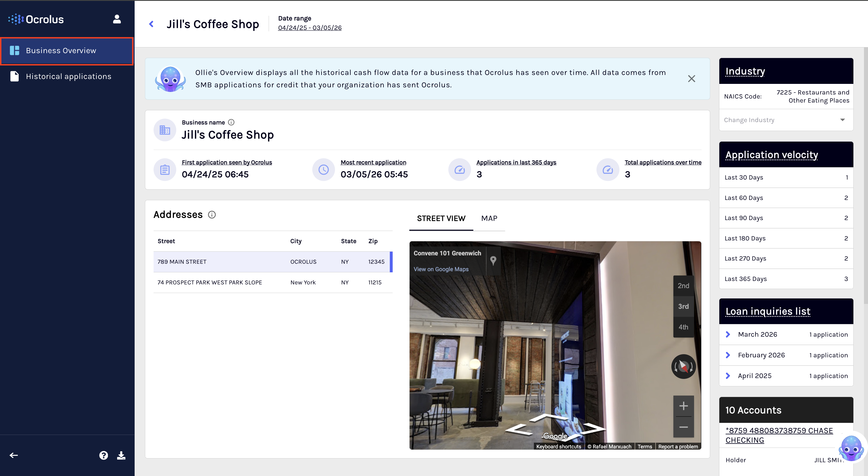Zoom in the street view

coord(683,406)
